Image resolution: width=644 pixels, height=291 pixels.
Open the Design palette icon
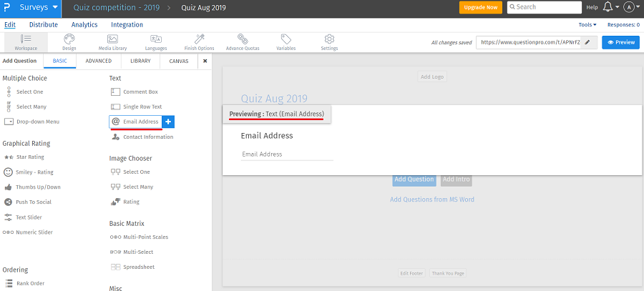click(69, 42)
